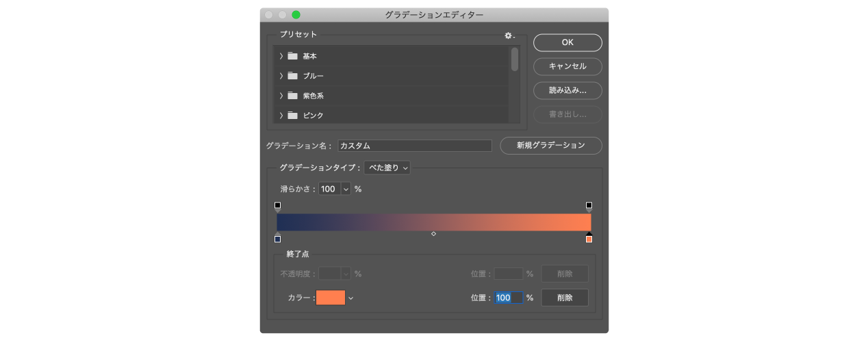Open the presets gear settings menu

pos(509,36)
